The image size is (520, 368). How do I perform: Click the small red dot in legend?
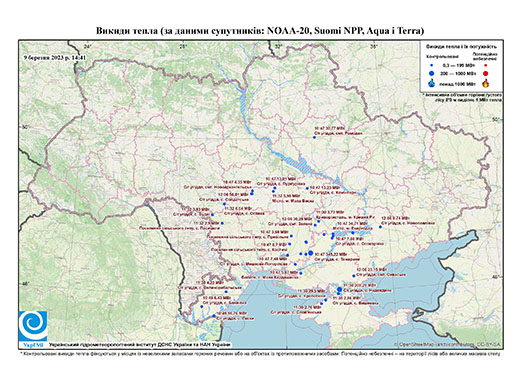[x=486, y=65]
